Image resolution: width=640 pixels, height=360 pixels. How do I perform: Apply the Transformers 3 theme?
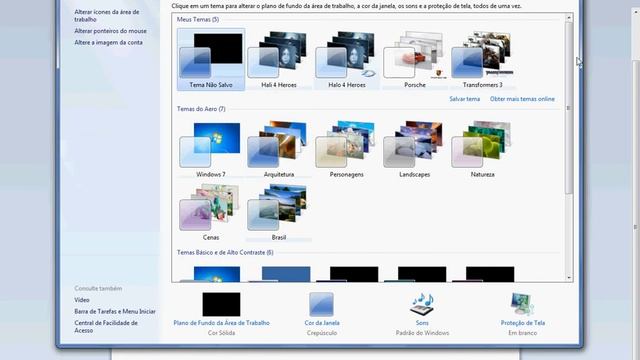tap(482, 59)
